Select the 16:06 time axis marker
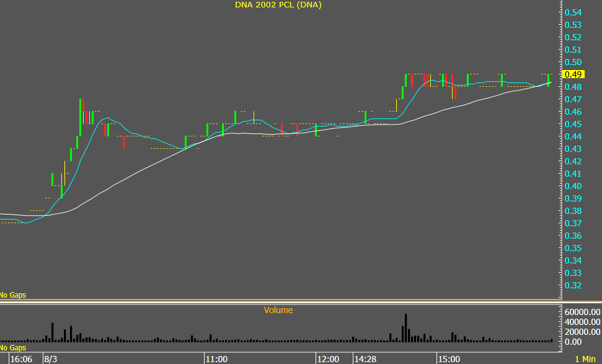Viewport: 602px width, 364px height. click(21, 359)
